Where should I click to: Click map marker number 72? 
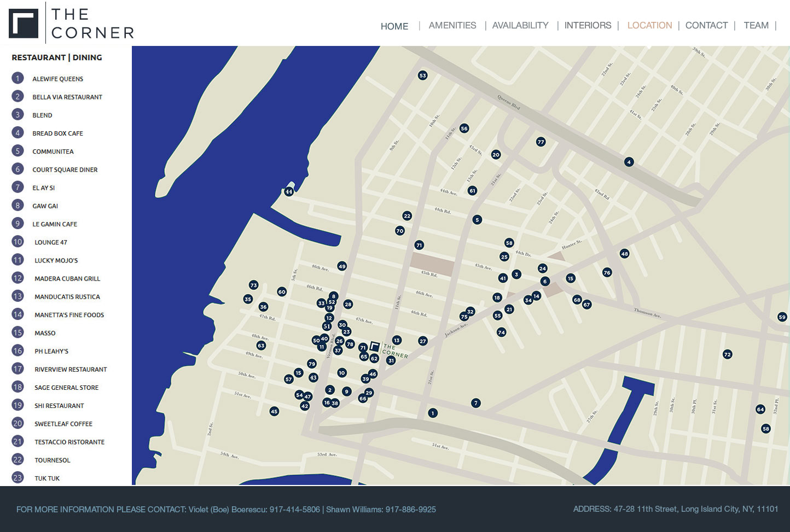[x=727, y=354]
